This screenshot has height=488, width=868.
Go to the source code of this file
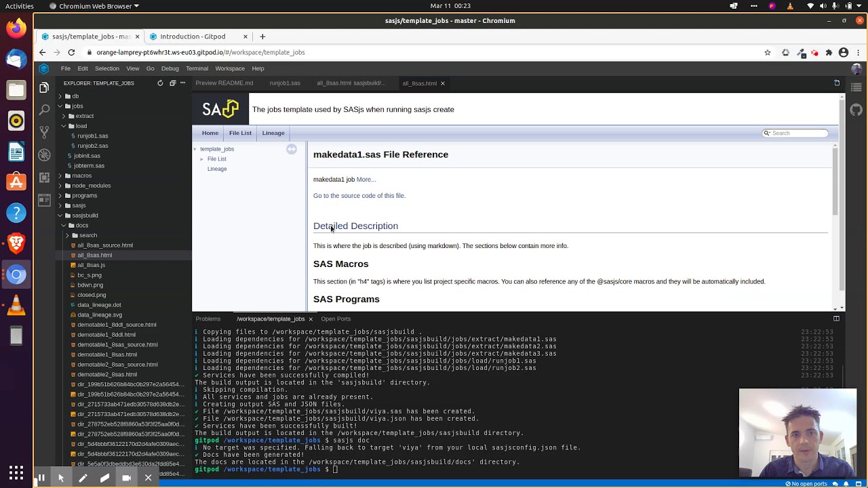pyautogui.click(x=359, y=196)
